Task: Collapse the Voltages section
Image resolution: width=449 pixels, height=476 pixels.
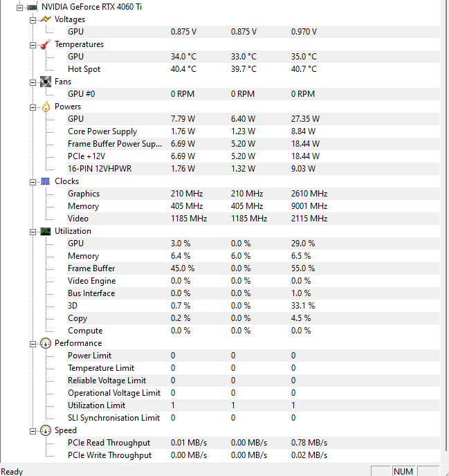Action: tap(33, 19)
